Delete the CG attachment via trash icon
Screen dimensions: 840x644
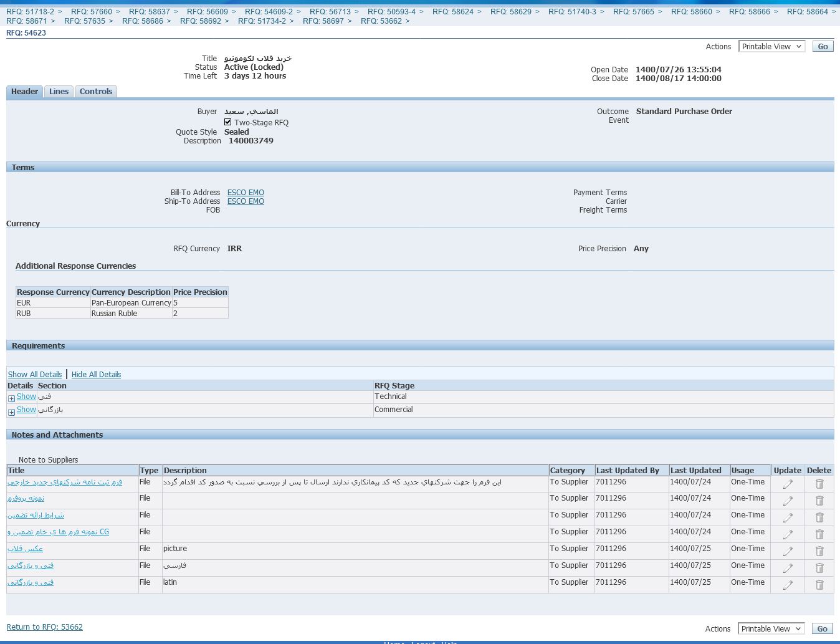[819, 534]
